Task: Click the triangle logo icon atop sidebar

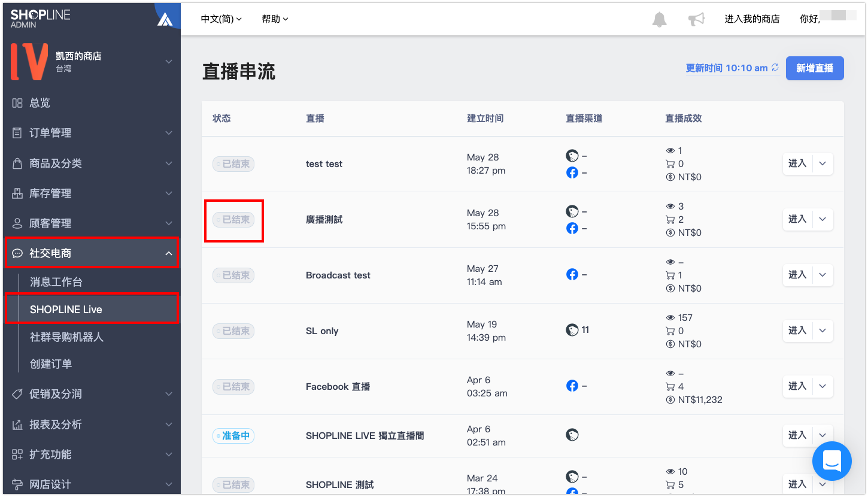Action: 165,19
